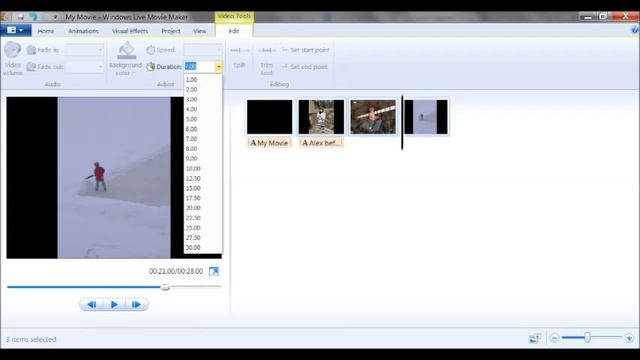Image resolution: width=640 pixels, height=360 pixels.
Task: Click the Video volume icon
Action: click(x=13, y=50)
